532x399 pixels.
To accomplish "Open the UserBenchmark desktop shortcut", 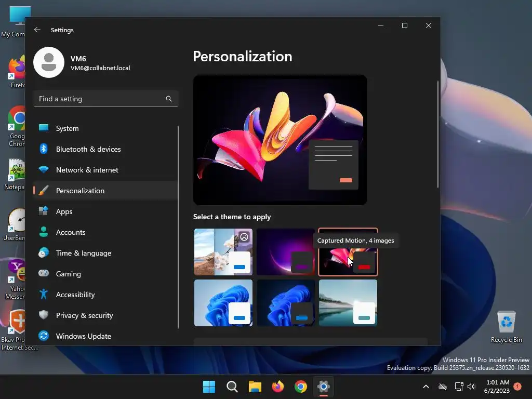I will coord(15,224).
